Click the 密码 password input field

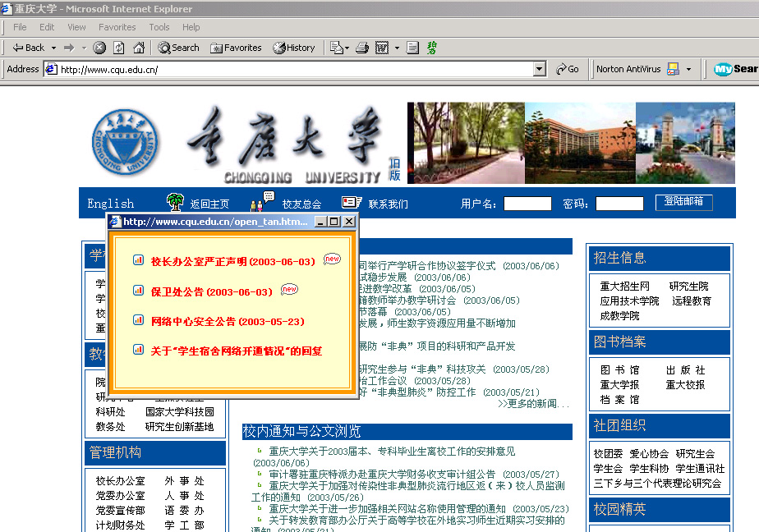pos(619,204)
